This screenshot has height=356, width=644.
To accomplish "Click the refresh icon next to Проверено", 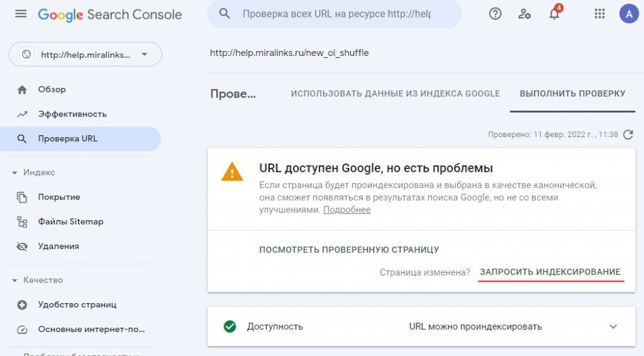I will coord(628,135).
